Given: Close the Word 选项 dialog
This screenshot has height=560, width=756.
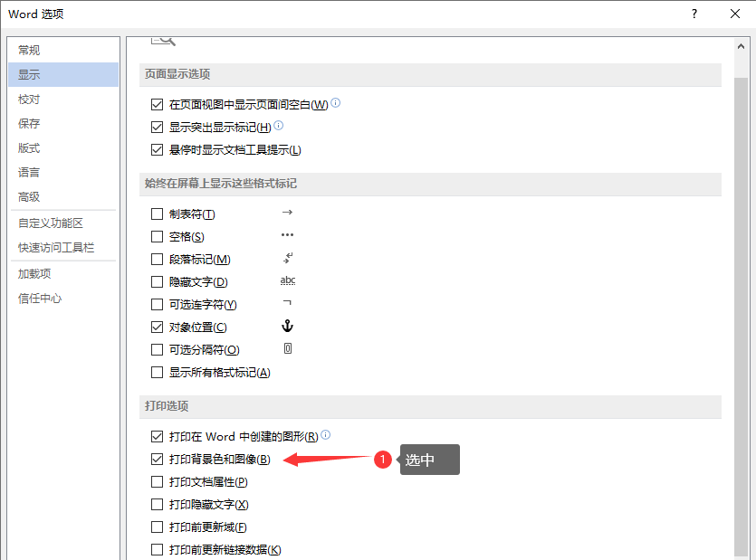Looking at the screenshot, I should (x=735, y=14).
